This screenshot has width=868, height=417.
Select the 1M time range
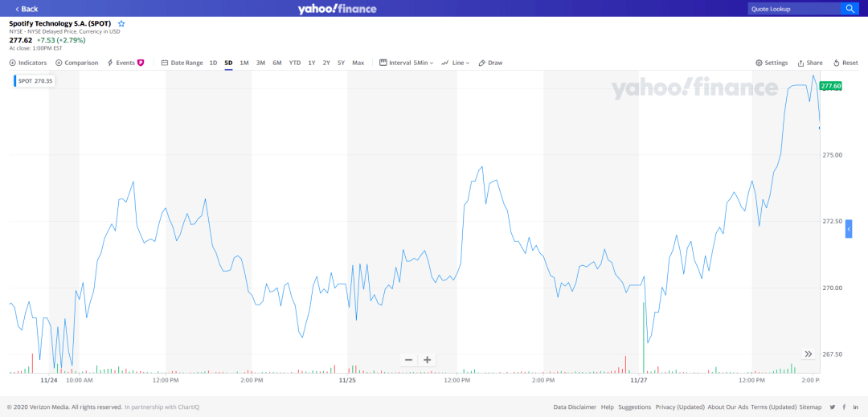coord(244,63)
